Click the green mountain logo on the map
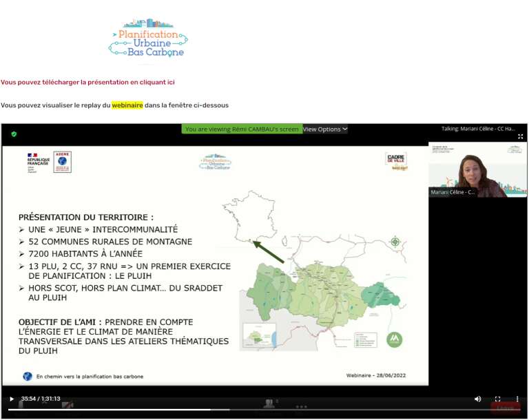This screenshot has height=420, width=529. click(x=395, y=339)
